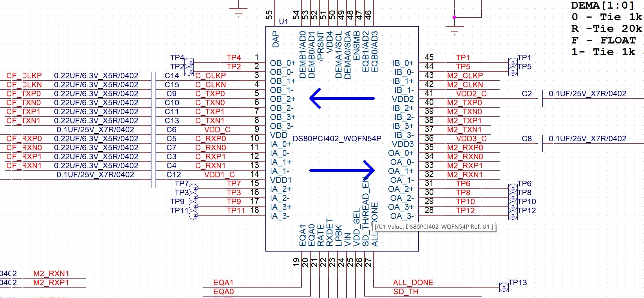Viewport: 644px width, 298px height.
Task: Select the C_CLKP net label
Action: (x=210, y=76)
